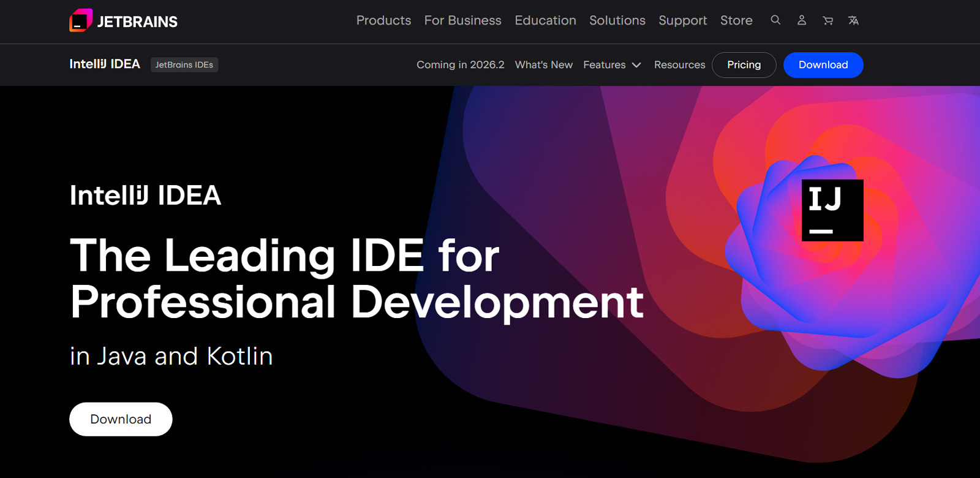Open the site search icon

775,20
